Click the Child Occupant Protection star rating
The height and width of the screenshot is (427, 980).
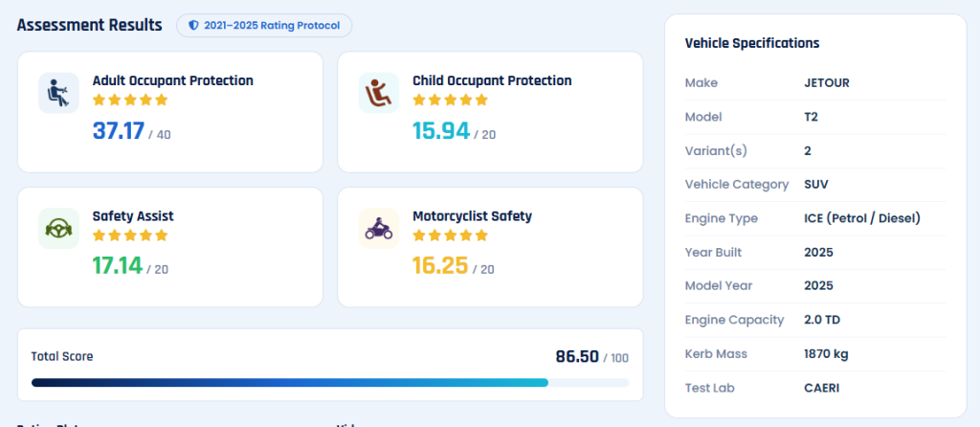click(451, 100)
